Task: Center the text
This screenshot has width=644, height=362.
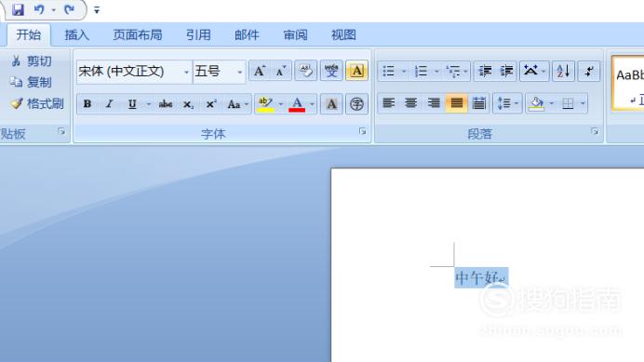Action: 410,103
